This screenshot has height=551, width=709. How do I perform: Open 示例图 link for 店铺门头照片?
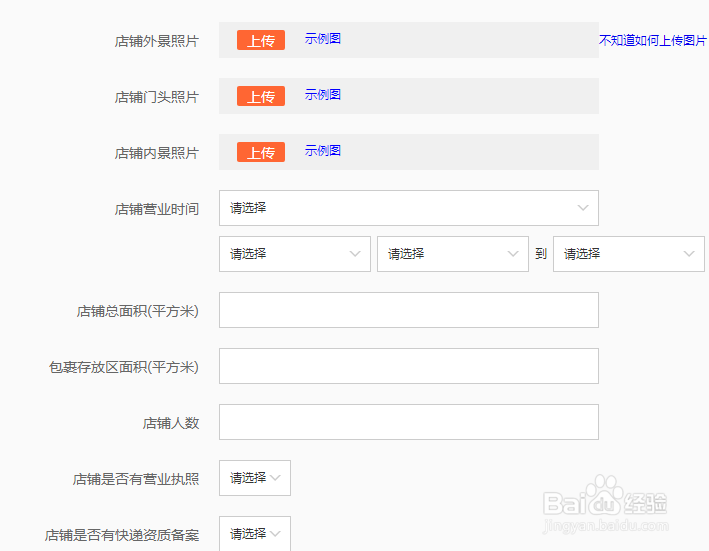pyautogui.click(x=322, y=95)
